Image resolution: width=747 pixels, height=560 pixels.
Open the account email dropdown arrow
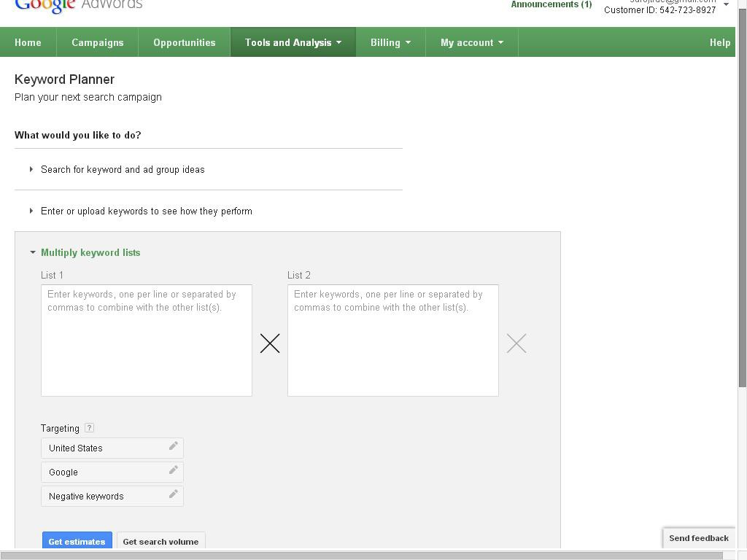coord(726,5)
